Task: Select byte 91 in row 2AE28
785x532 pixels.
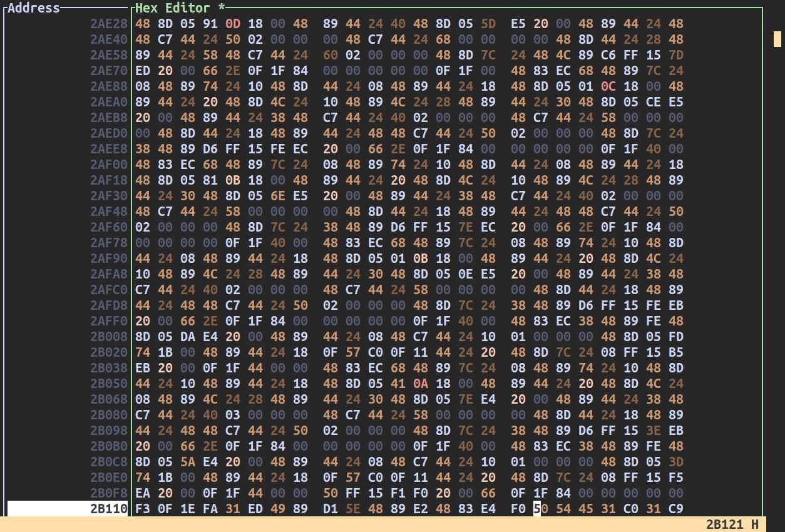Action: point(210,24)
